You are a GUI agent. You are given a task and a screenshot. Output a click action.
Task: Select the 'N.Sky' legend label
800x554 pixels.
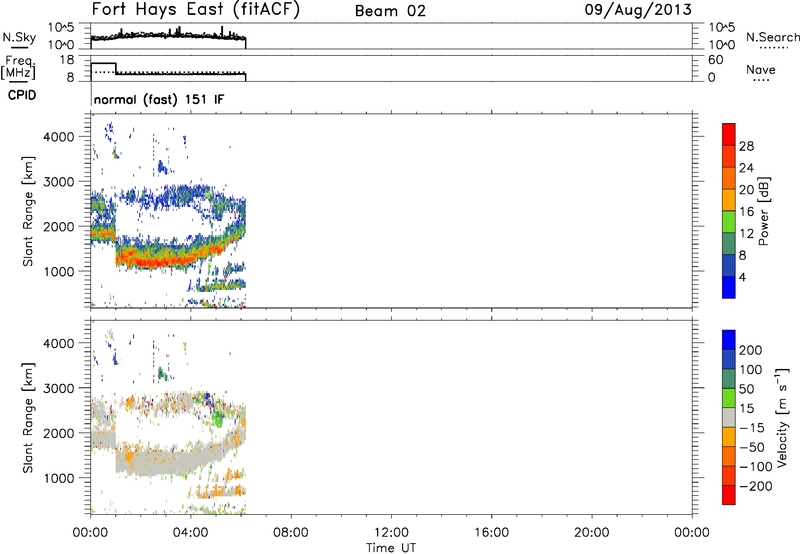tap(19, 37)
